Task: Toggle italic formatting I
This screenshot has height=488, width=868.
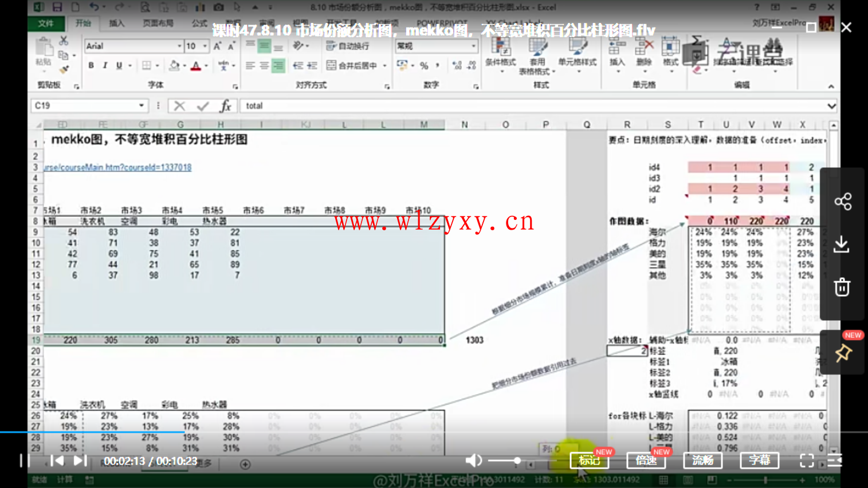Action: 105,66
